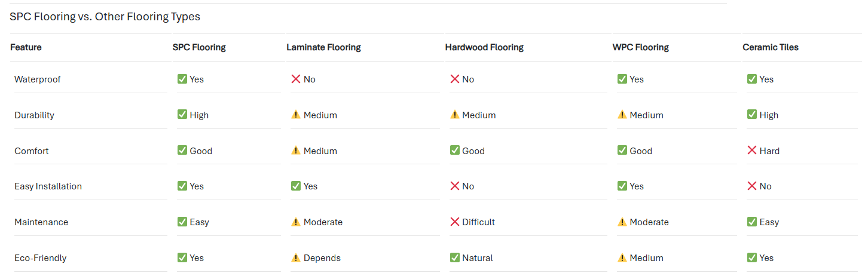Click the 'SPC Flooring vs. Other Flooring Types' heading
This screenshot has width=868, height=279.
(x=105, y=17)
